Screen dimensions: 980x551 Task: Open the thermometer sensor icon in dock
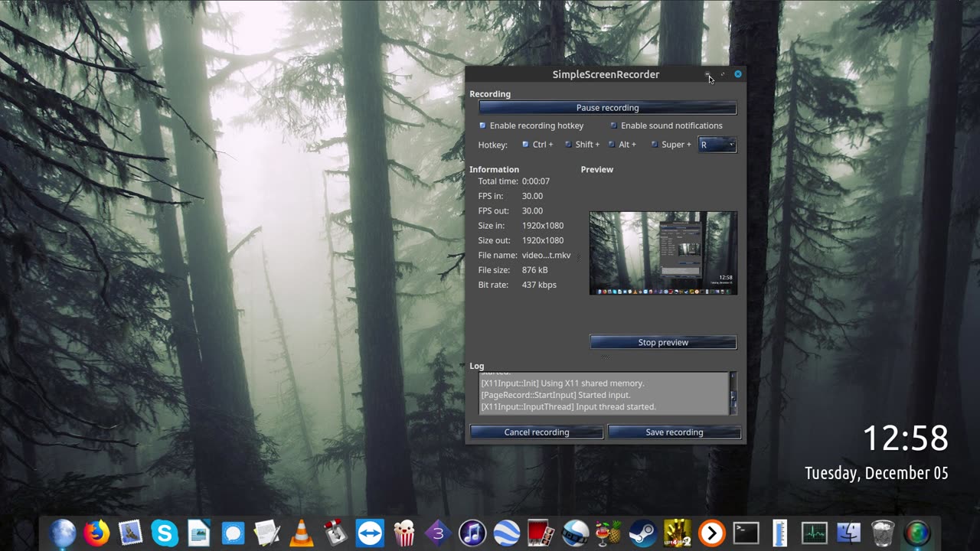(x=779, y=533)
